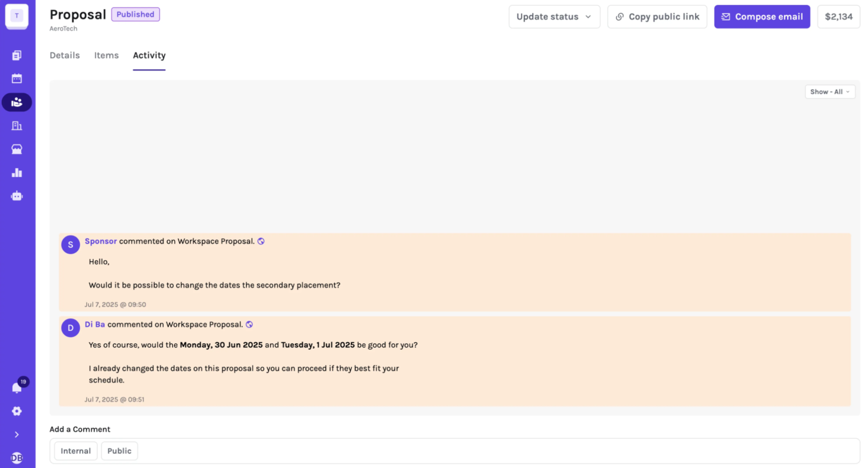
Task: Open the building icon in sidebar
Action: click(x=17, y=126)
